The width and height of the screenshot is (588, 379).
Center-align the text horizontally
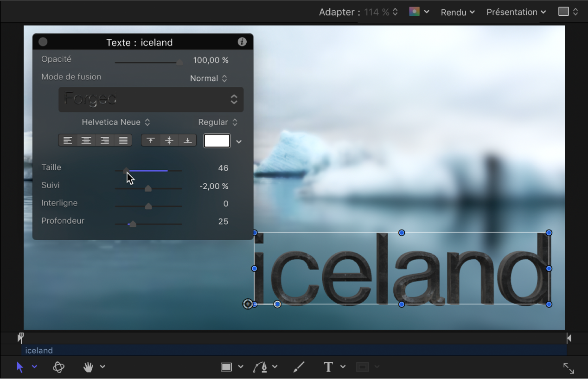pyautogui.click(x=86, y=141)
